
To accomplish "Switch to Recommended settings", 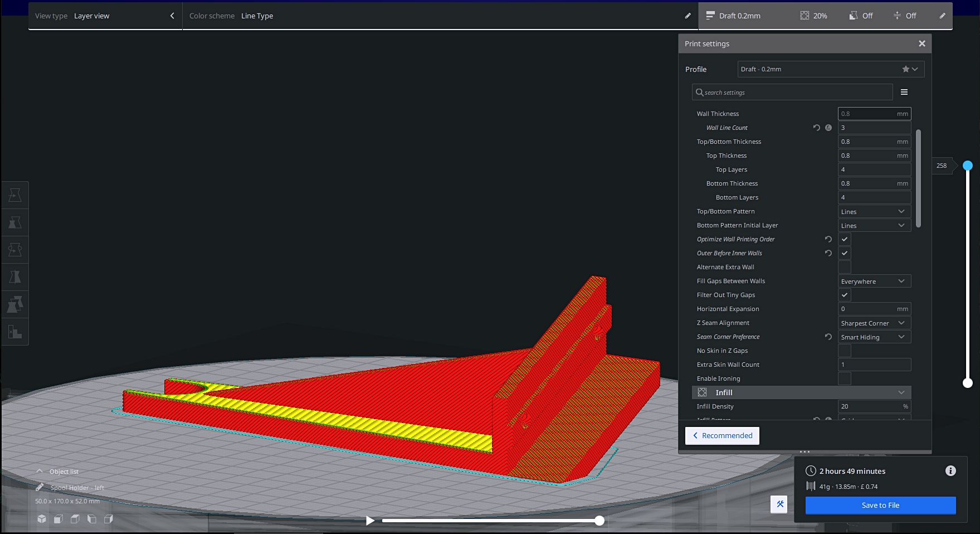I will coord(722,435).
